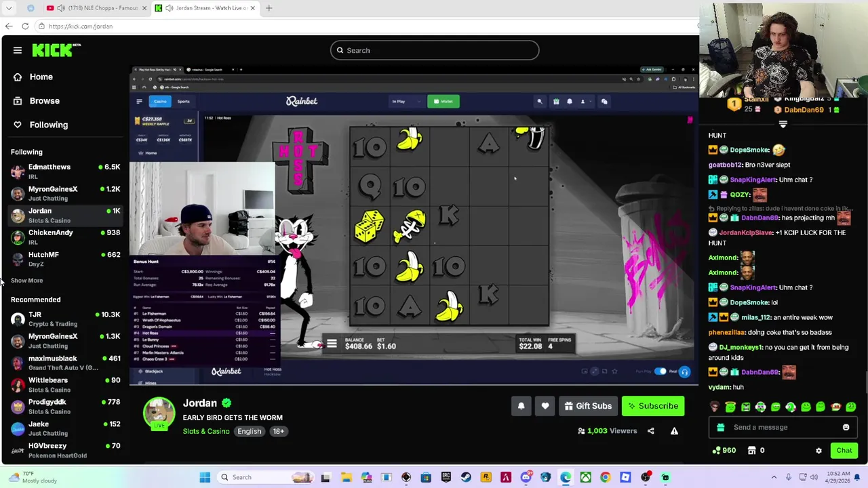Open the Slots & Casino category link
The image size is (868, 488).
(x=206, y=432)
